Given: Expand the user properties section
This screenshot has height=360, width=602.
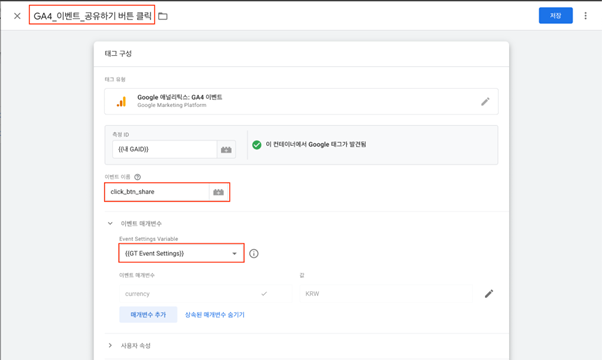Looking at the screenshot, I should [110, 345].
